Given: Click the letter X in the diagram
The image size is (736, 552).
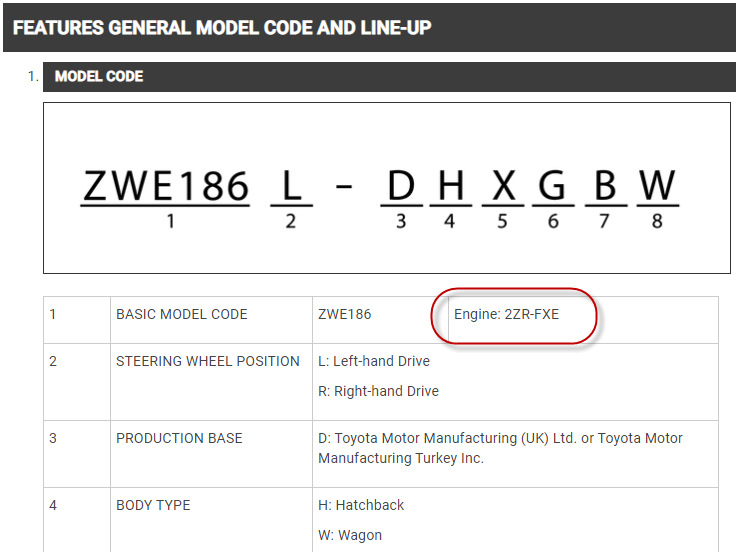Looking at the screenshot, I should [502, 186].
